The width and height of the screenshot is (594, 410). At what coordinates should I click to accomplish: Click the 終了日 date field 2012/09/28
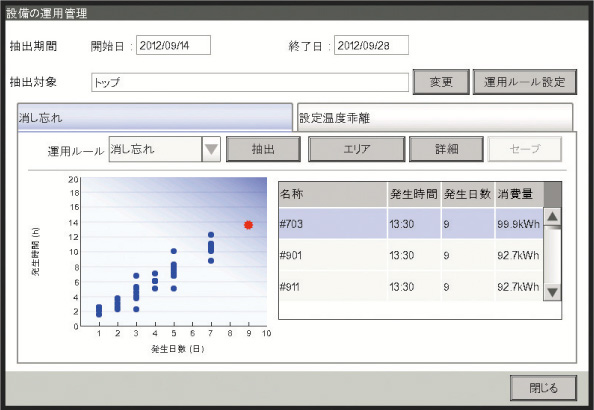tap(371, 45)
